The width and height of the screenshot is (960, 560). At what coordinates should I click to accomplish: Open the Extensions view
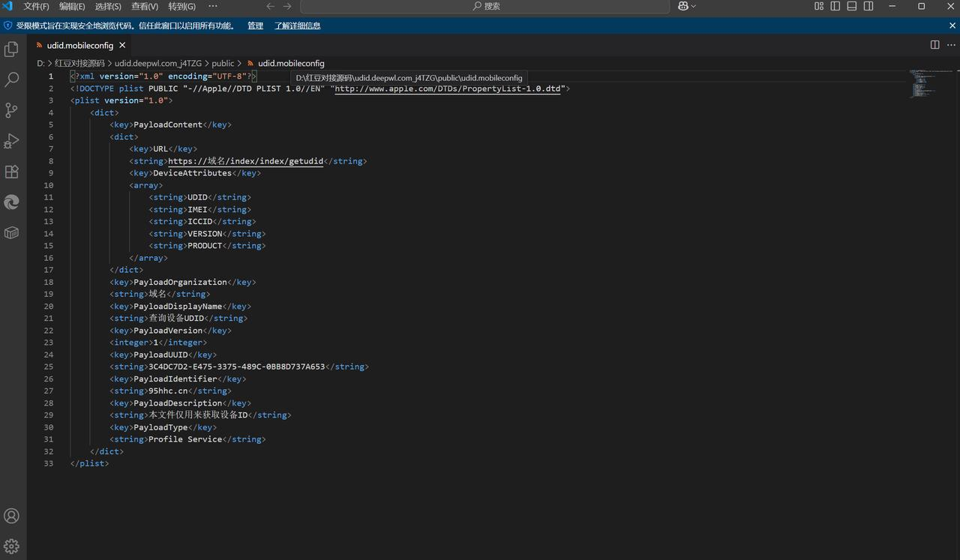[12, 172]
